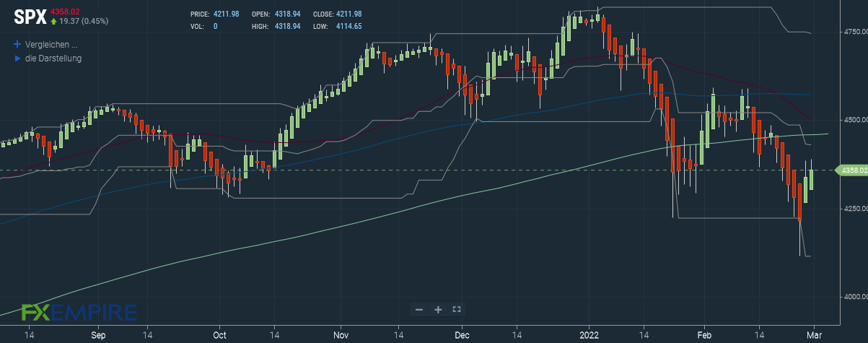Select the PRICE value 4211.98
868x343 pixels.
(x=227, y=14)
